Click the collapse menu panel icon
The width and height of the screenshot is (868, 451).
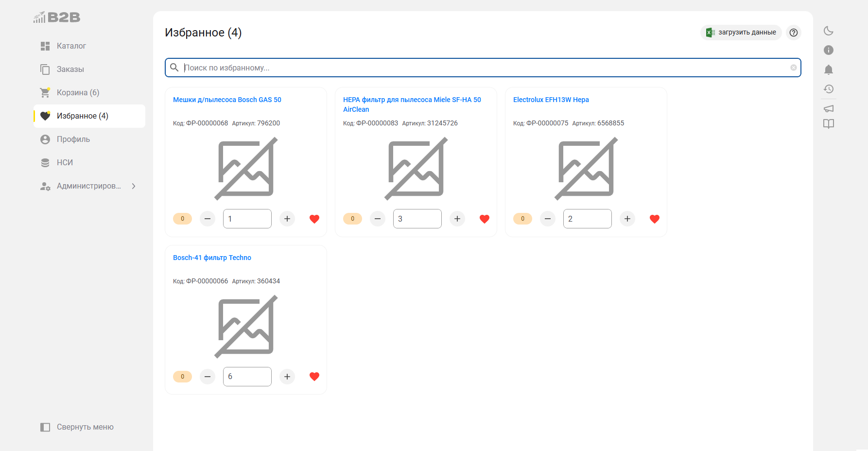point(45,427)
